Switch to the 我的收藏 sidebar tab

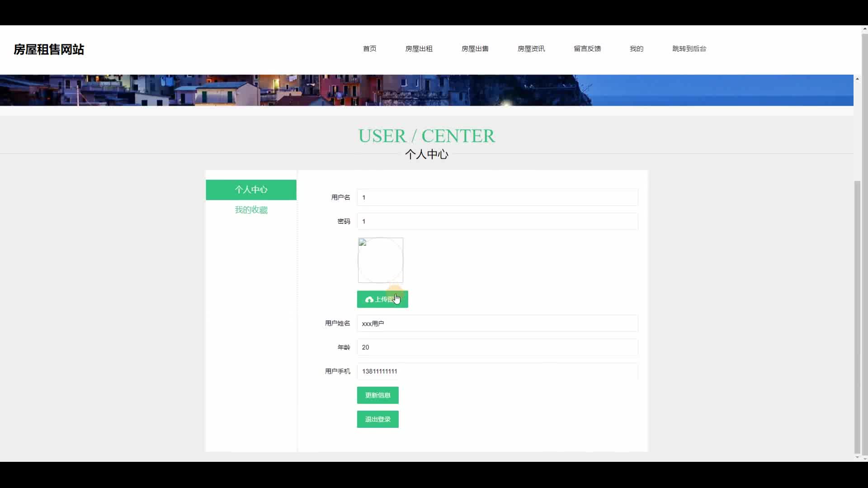[251, 210]
